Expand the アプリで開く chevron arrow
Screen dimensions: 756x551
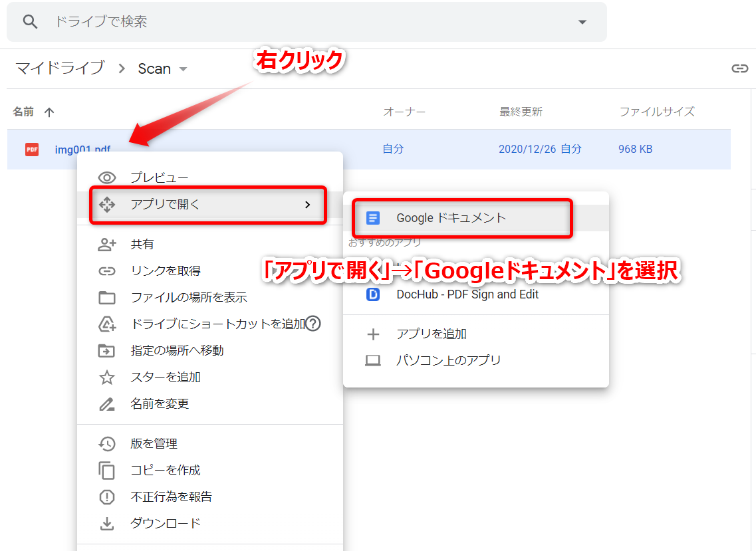coord(308,205)
